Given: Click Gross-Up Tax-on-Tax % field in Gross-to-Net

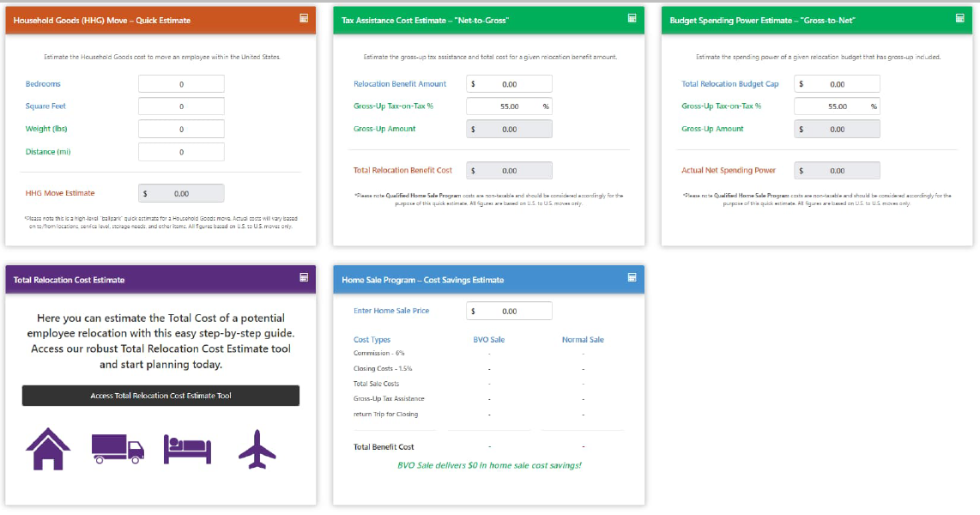Looking at the screenshot, I should (838, 106).
